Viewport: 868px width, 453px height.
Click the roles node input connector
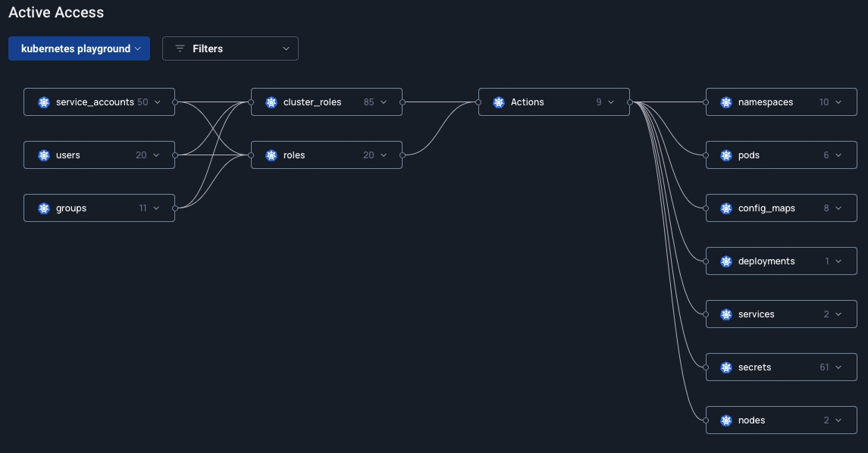pyautogui.click(x=251, y=155)
